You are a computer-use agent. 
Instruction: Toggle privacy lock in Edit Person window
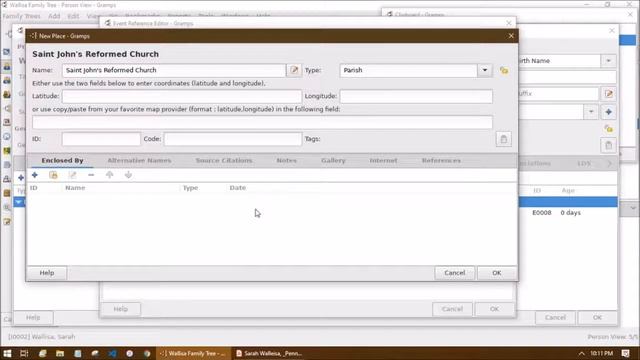tap(609, 129)
